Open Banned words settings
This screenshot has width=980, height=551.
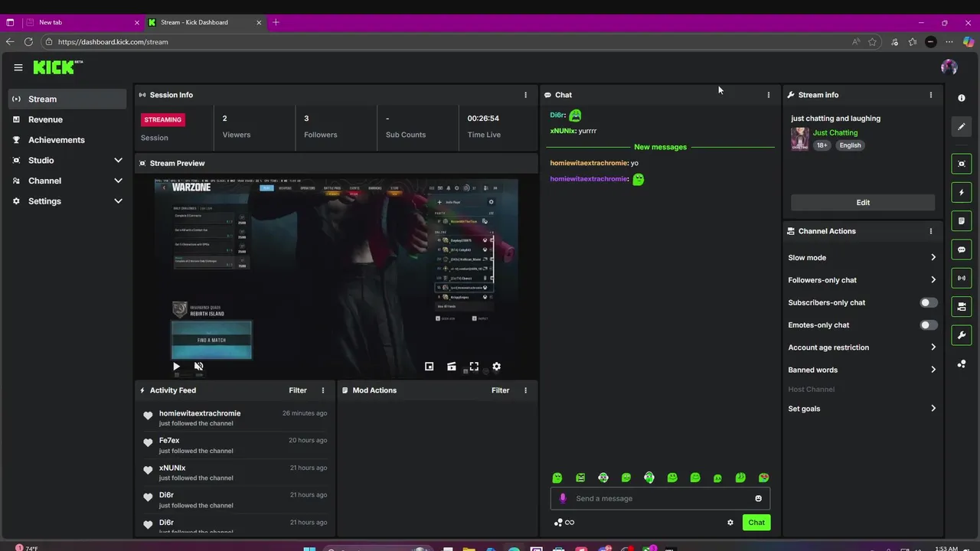(863, 370)
